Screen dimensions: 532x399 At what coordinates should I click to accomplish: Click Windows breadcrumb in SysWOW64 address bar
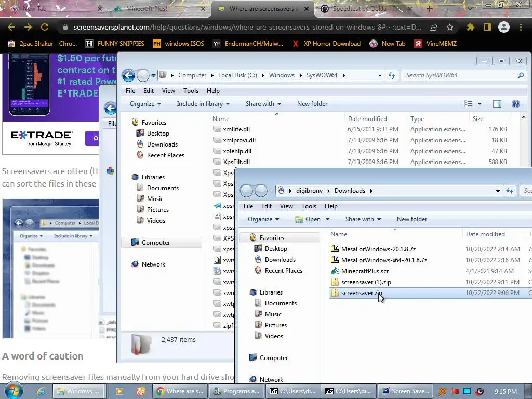(282, 75)
